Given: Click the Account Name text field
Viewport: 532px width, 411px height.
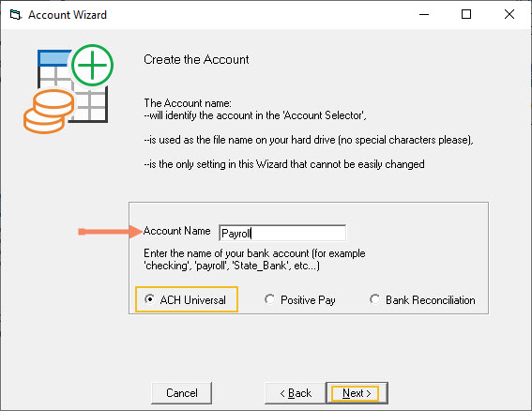Looking at the screenshot, I should [282, 233].
